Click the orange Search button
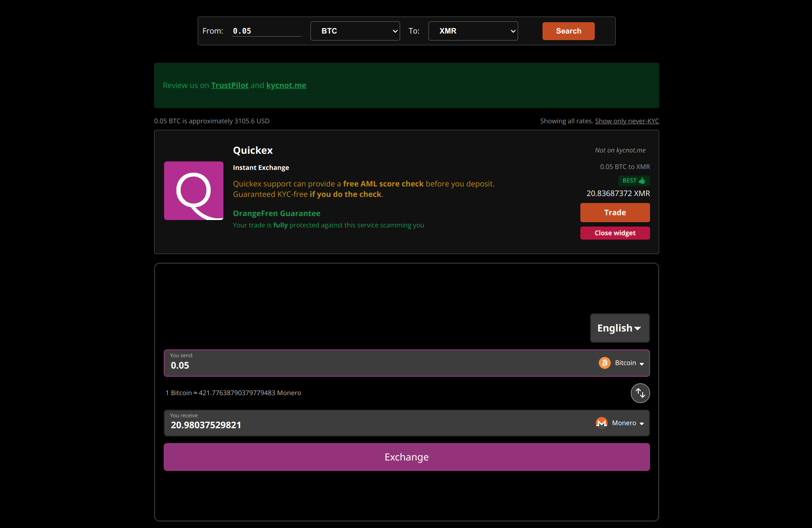Screen dimensions: 812x528 tap(568, 31)
